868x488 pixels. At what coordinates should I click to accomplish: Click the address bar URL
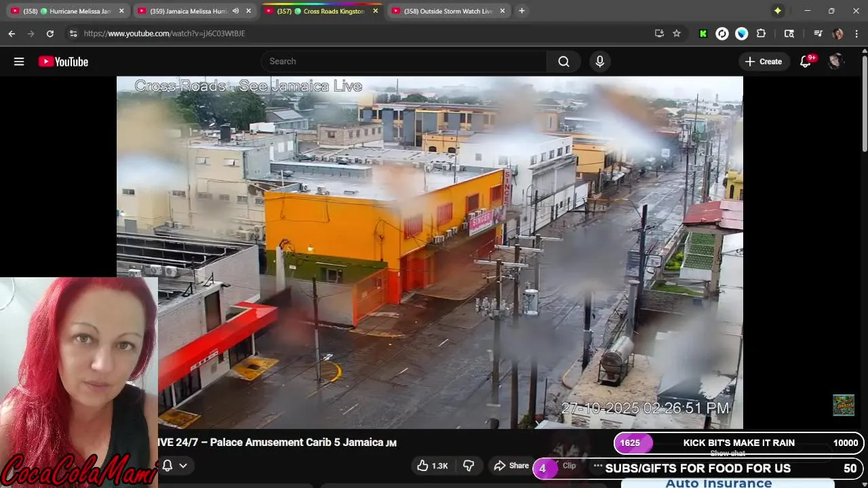pos(164,33)
